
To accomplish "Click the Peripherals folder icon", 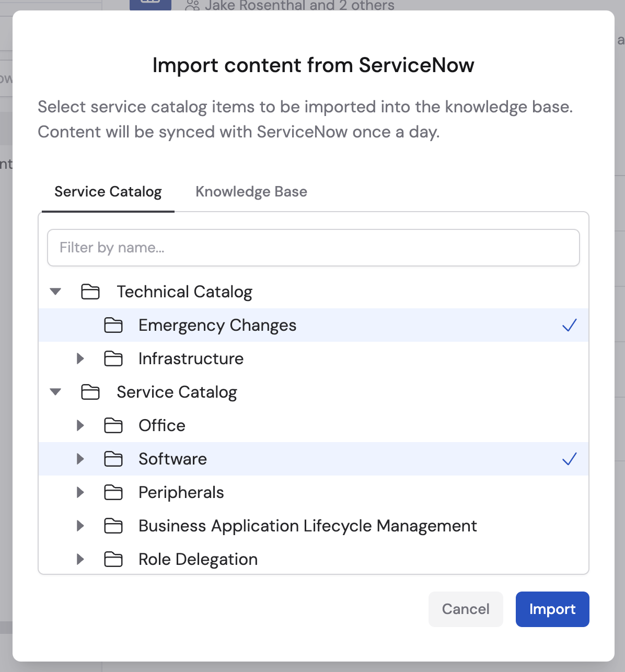I will click(113, 492).
